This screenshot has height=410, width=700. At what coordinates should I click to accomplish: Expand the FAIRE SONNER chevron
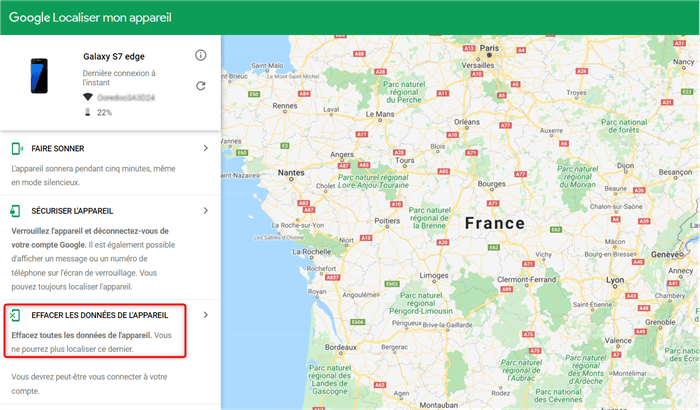[x=206, y=148]
